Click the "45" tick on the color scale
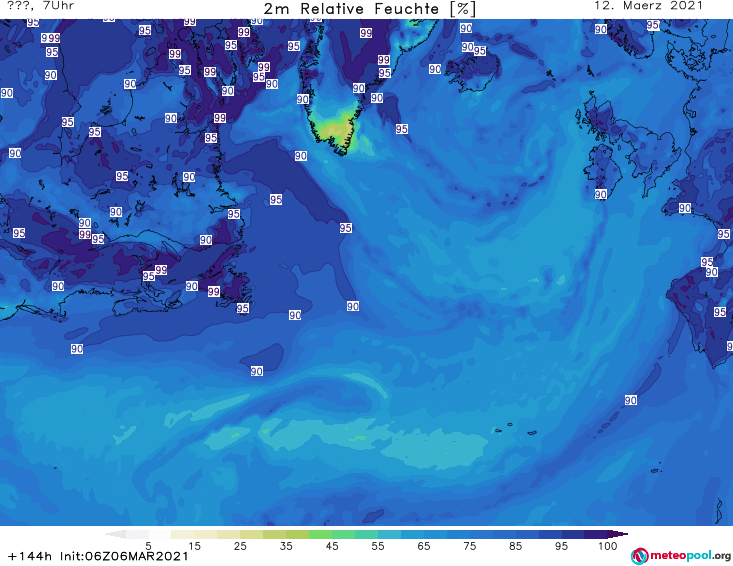The height and width of the screenshot is (566, 733). pos(332,546)
